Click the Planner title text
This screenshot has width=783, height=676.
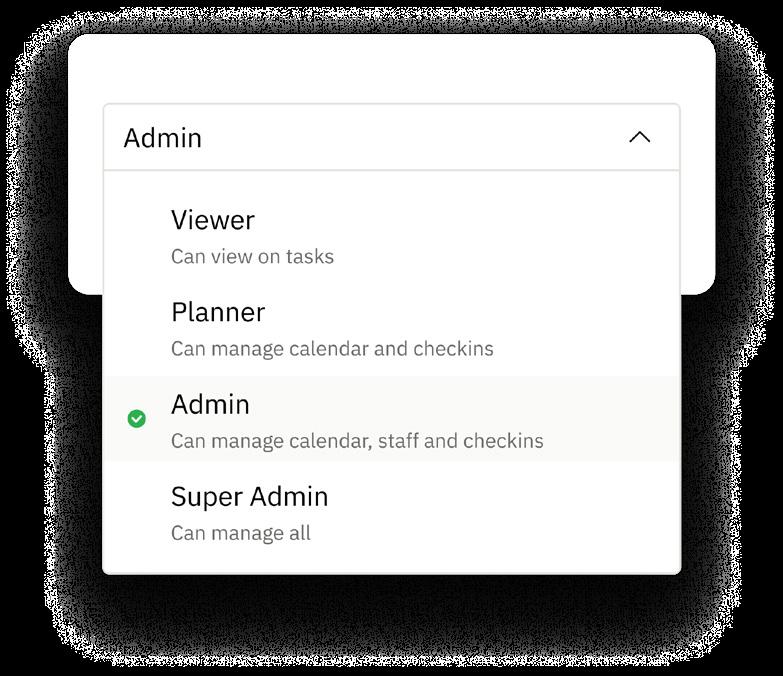click(x=218, y=313)
